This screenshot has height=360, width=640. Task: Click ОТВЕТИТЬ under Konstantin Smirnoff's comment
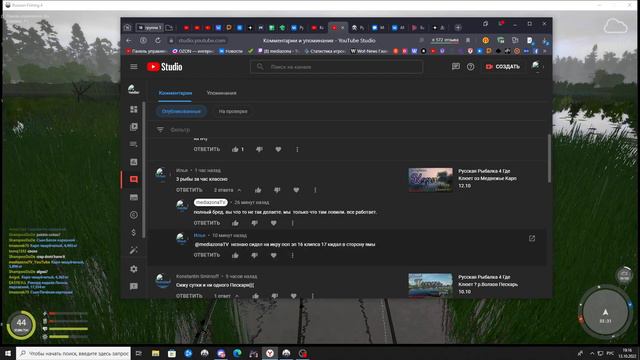189,296
